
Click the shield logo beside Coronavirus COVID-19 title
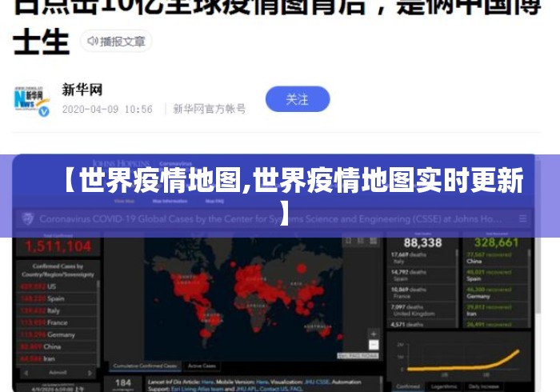point(28,218)
